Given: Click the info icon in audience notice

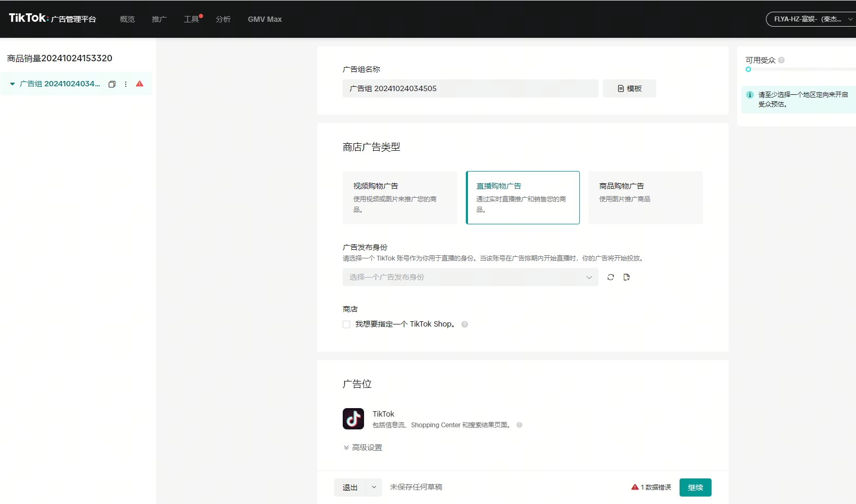Looking at the screenshot, I should 750,95.
